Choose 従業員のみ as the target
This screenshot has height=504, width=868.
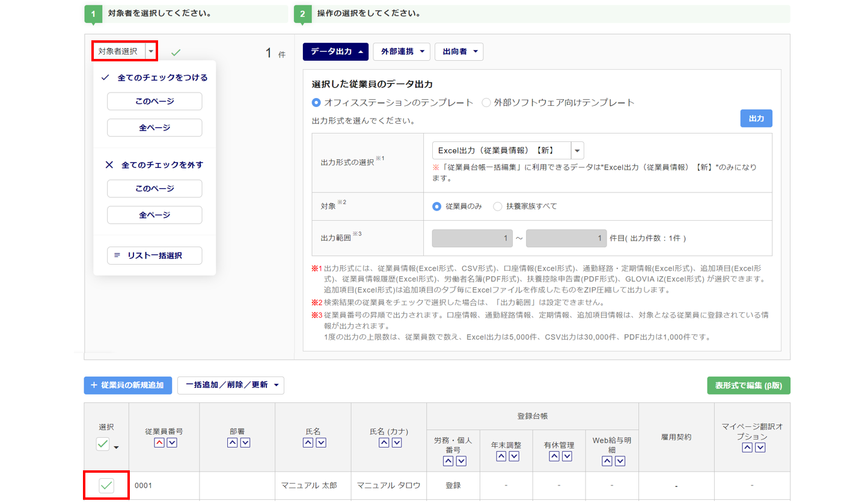click(437, 206)
